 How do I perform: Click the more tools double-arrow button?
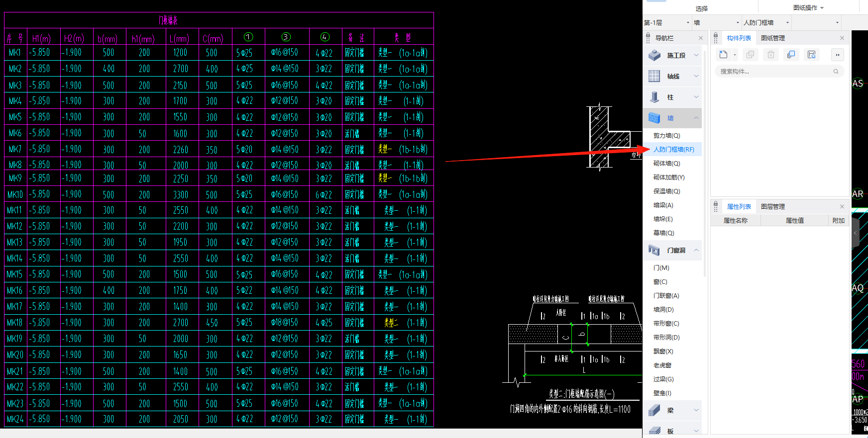tap(838, 55)
